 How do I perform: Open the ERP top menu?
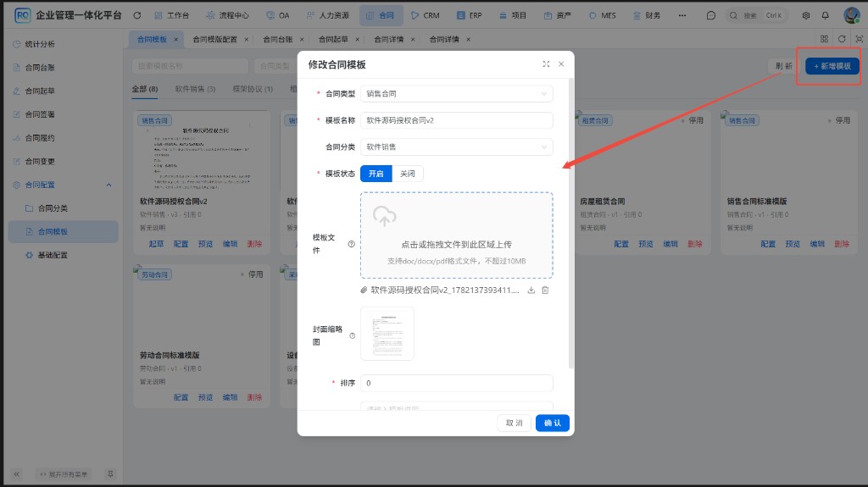point(469,15)
